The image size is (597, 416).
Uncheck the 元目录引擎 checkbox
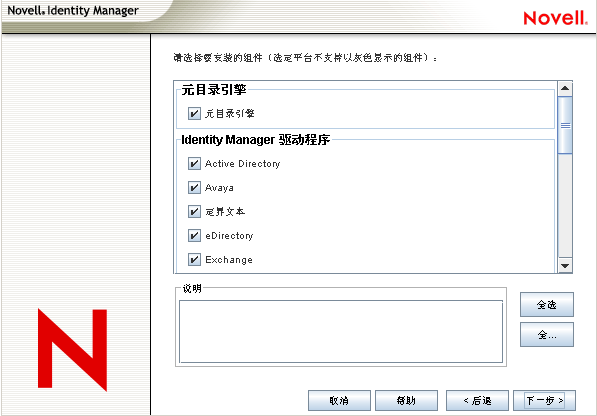pyautogui.click(x=194, y=113)
